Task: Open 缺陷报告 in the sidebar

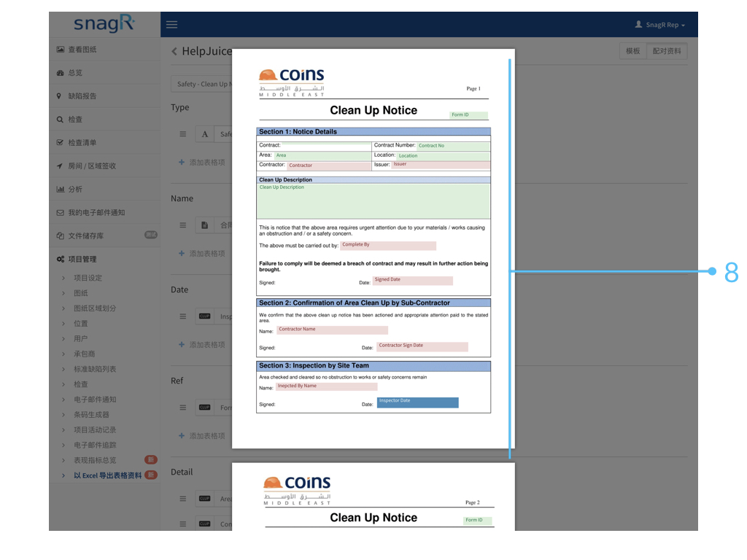Action: [104, 96]
